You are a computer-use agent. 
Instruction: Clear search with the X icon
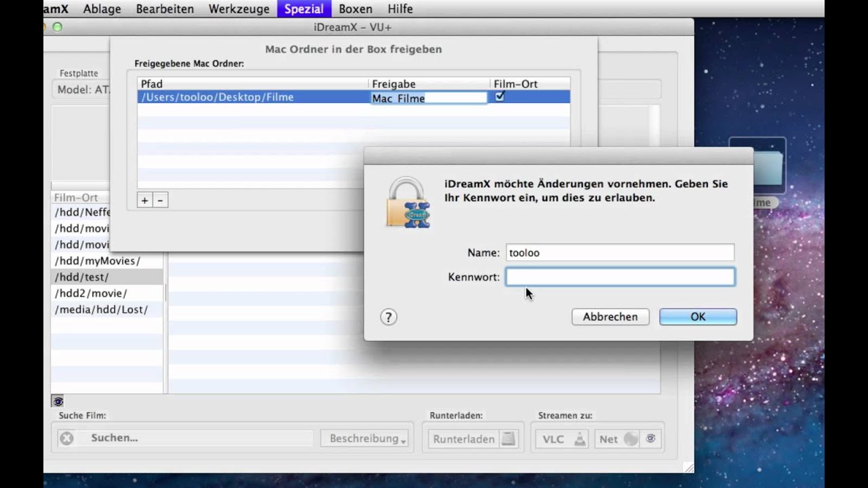click(x=66, y=439)
